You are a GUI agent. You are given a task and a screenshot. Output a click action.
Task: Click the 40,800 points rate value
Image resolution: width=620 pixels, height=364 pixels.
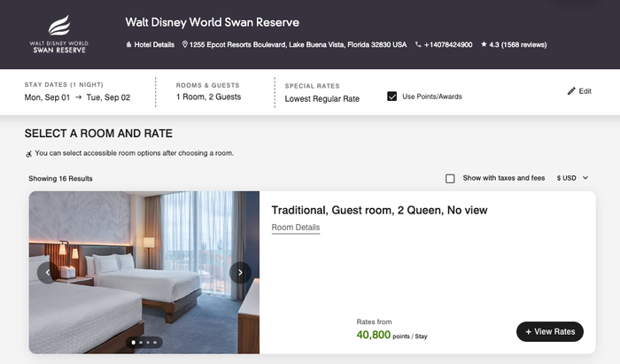373,335
